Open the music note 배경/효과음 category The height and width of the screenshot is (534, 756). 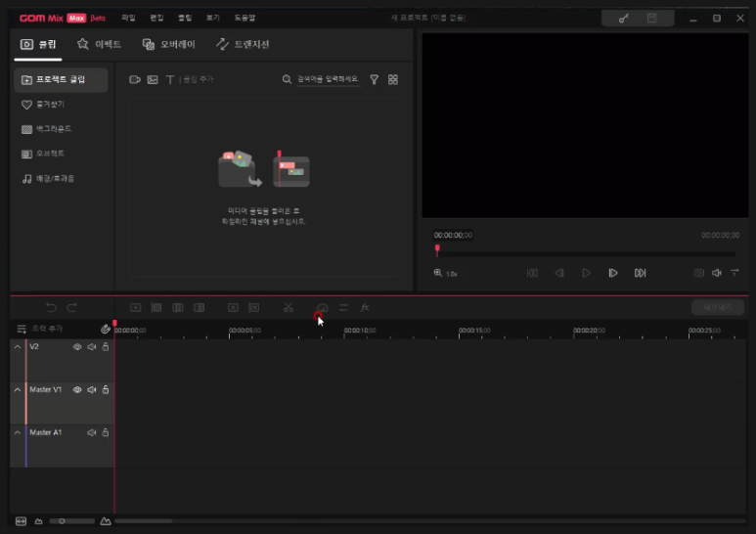click(x=48, y=179)
